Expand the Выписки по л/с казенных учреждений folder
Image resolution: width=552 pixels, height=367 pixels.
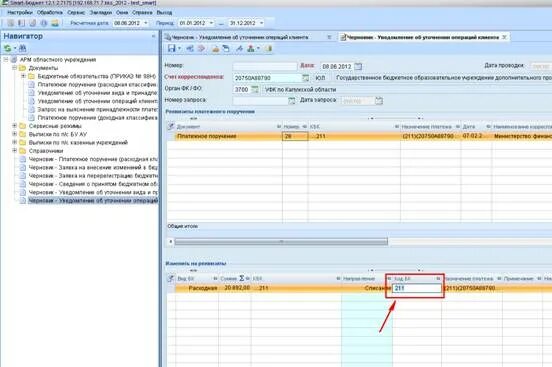(14, 142)
